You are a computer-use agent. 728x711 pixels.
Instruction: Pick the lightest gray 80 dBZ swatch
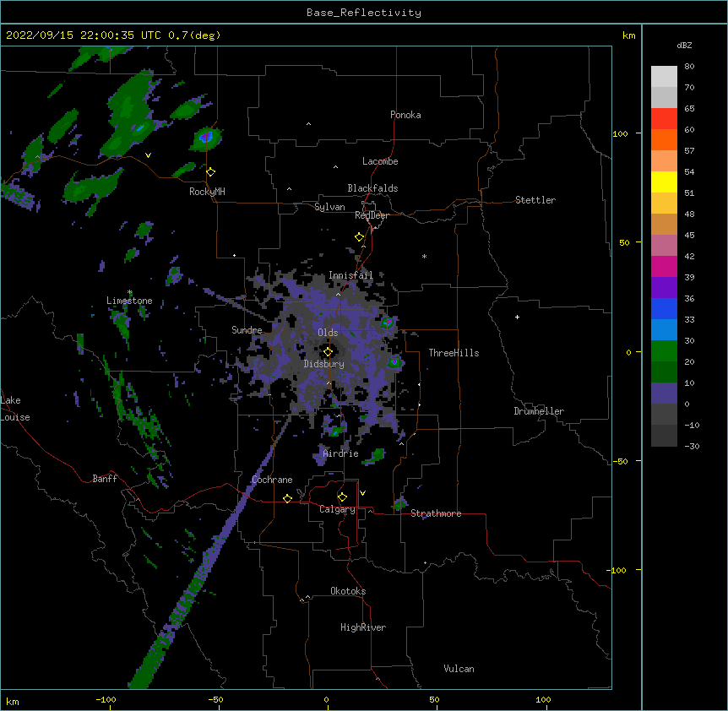664,77
